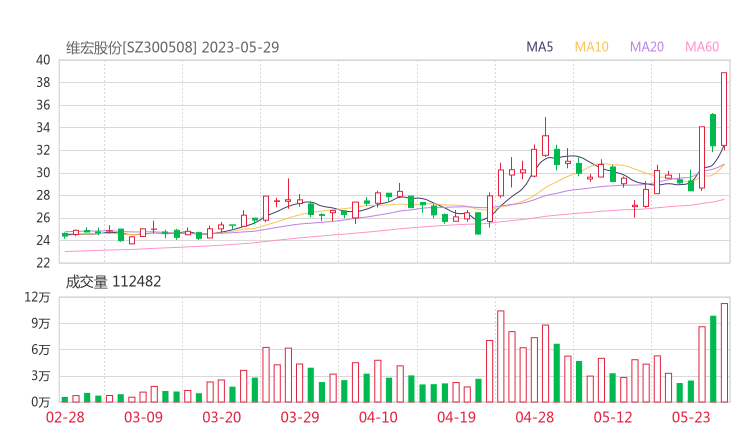The image size is (740, 440).
Task: Click the 40 price axis label
Action: [x=43, y=60]
